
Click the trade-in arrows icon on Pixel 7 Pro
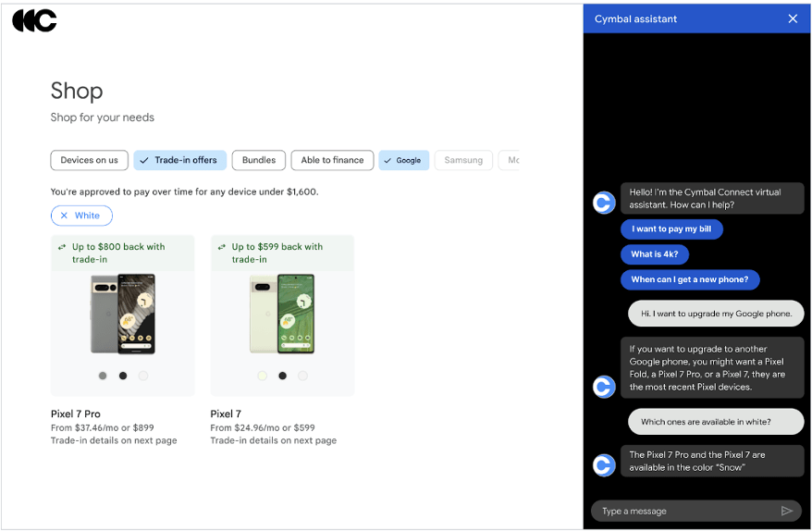pos(62,247)
